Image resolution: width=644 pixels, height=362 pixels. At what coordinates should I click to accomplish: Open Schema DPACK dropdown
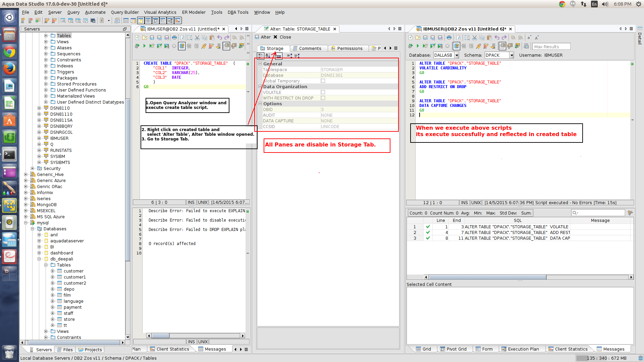click(x=512, y=55)
